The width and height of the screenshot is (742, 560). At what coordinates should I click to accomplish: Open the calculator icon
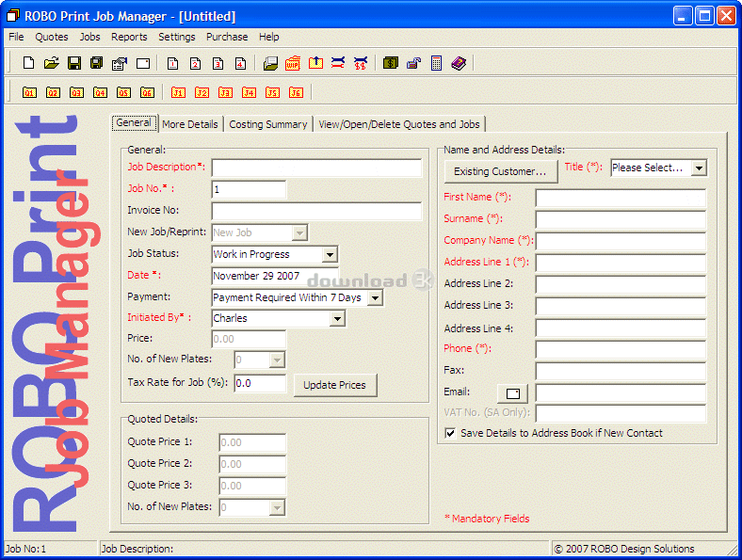pyautogui.click(x=436, y=63)
